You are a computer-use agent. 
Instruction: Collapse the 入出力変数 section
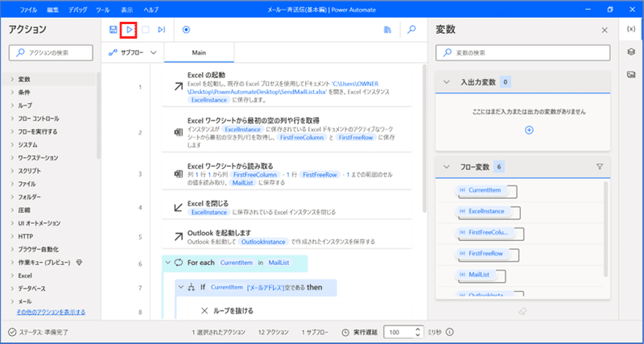(447, 82)
